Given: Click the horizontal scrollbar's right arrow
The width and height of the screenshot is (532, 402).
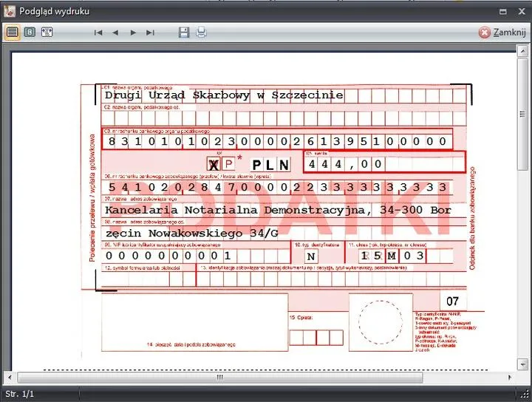Looking at the screenshot, I should 510,378.
